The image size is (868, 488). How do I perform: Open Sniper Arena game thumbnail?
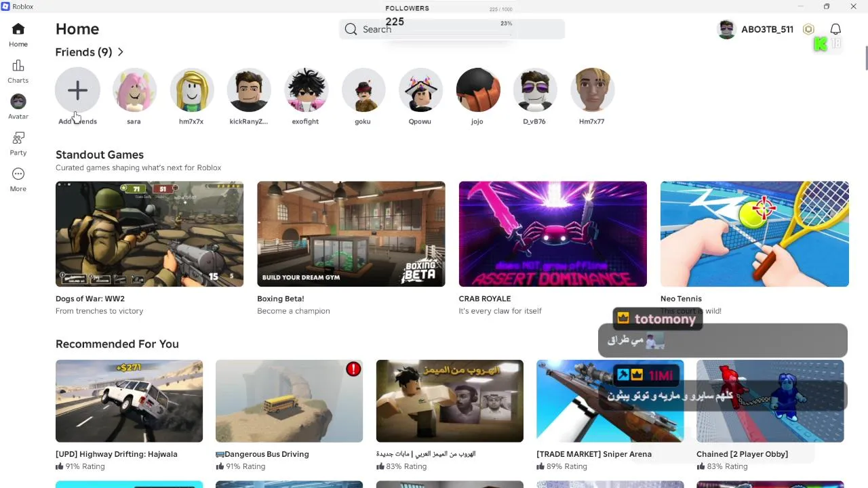[610, 401]
